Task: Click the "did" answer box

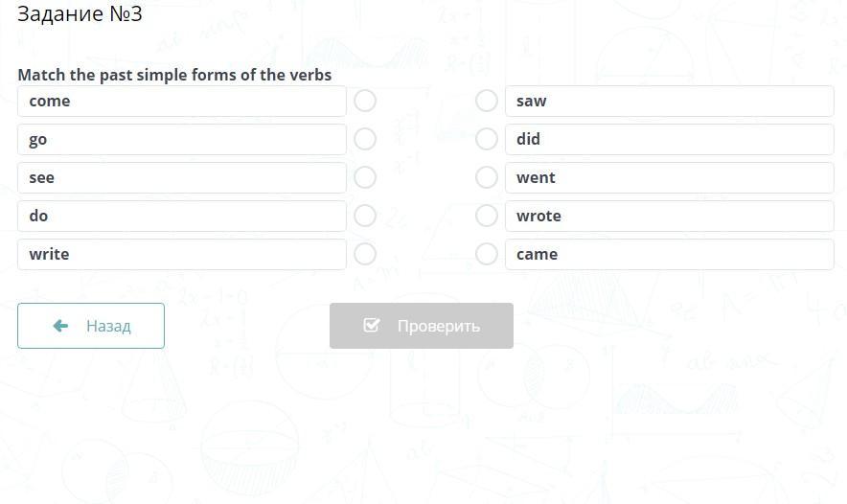Action: coord(669,139)
